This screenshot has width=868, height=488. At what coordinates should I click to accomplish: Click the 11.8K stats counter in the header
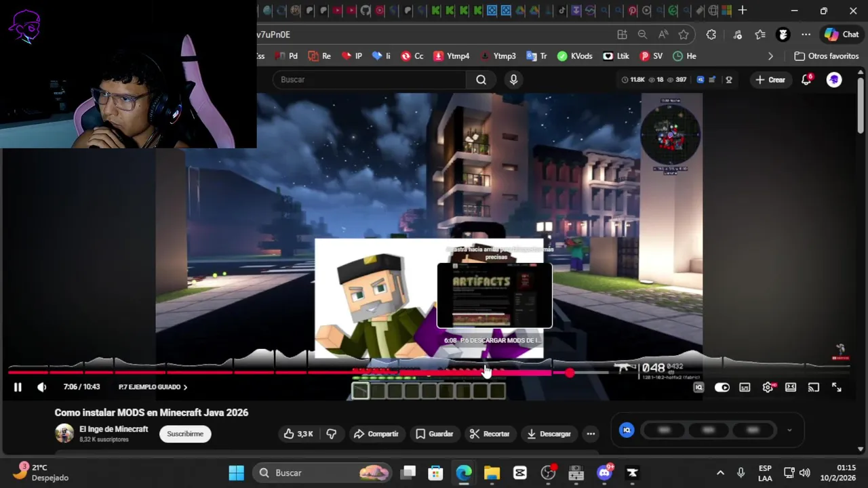633,79
